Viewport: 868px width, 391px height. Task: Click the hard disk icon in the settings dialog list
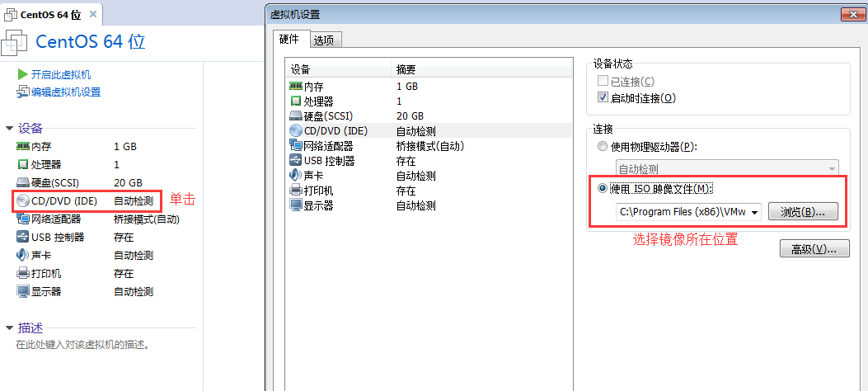(296, 116)
